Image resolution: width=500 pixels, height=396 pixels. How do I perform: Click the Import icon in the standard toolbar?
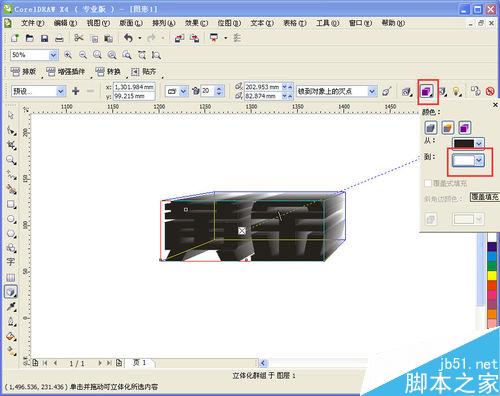[179, 38]
